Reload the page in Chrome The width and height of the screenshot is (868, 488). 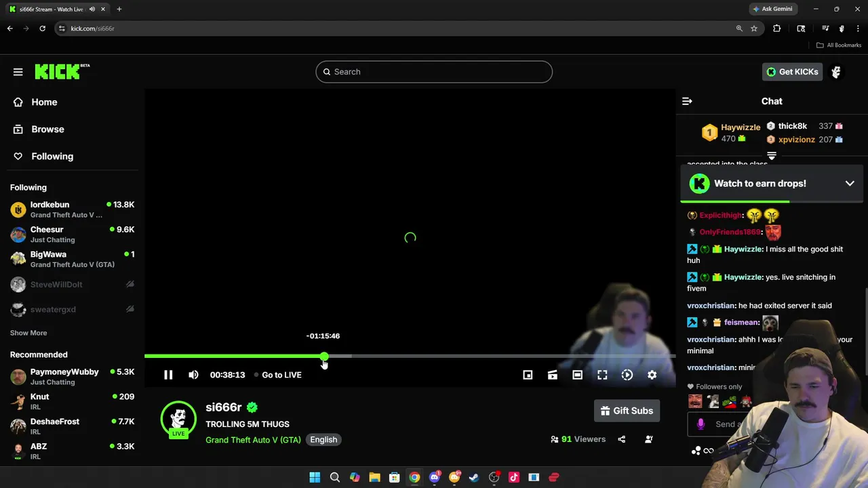tap(42, 28)
